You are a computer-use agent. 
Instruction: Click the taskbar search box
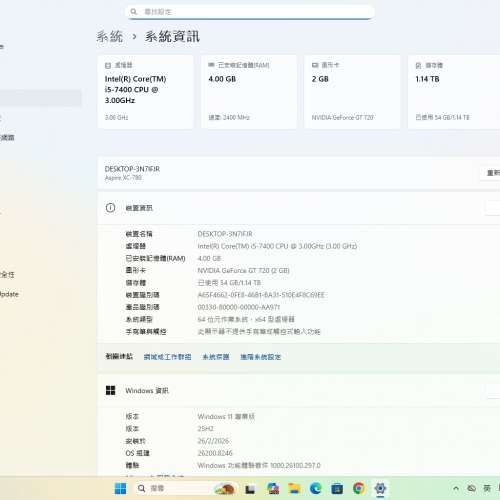[185, 489]
